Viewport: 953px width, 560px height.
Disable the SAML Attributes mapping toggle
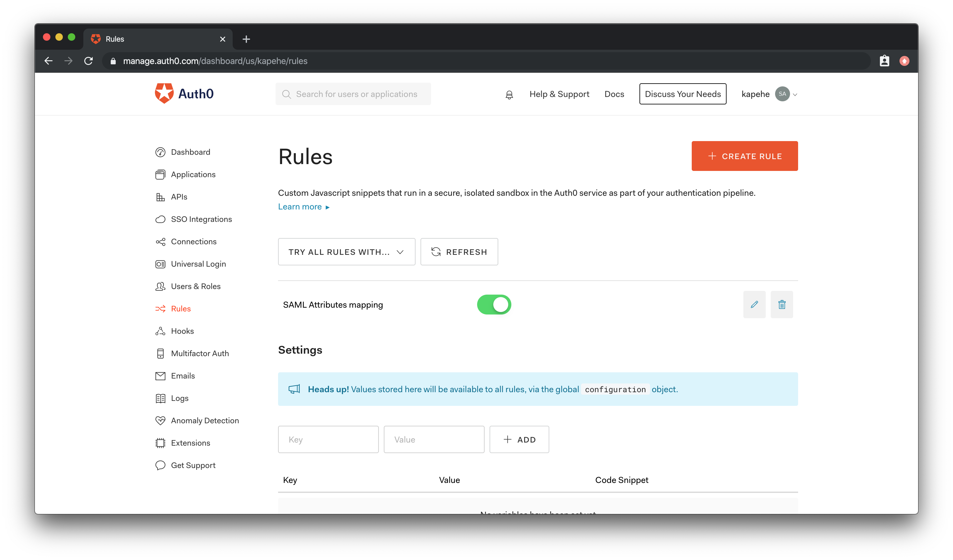(494, 305)
